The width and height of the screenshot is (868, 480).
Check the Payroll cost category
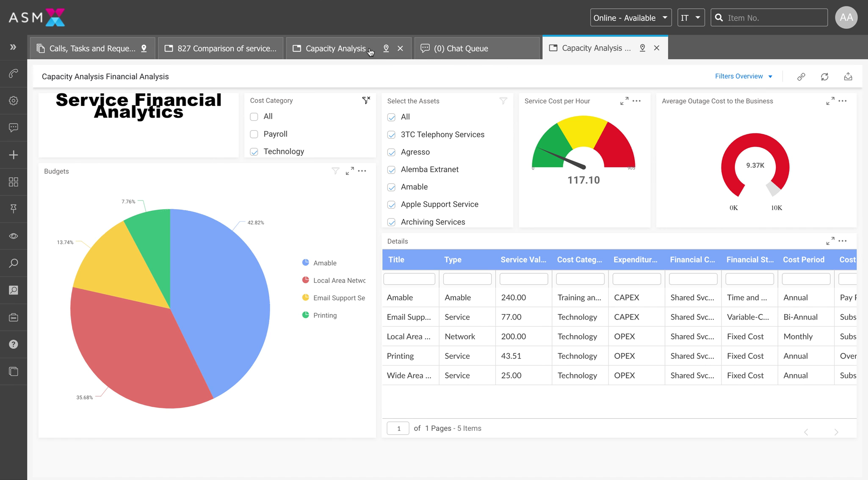254,134
